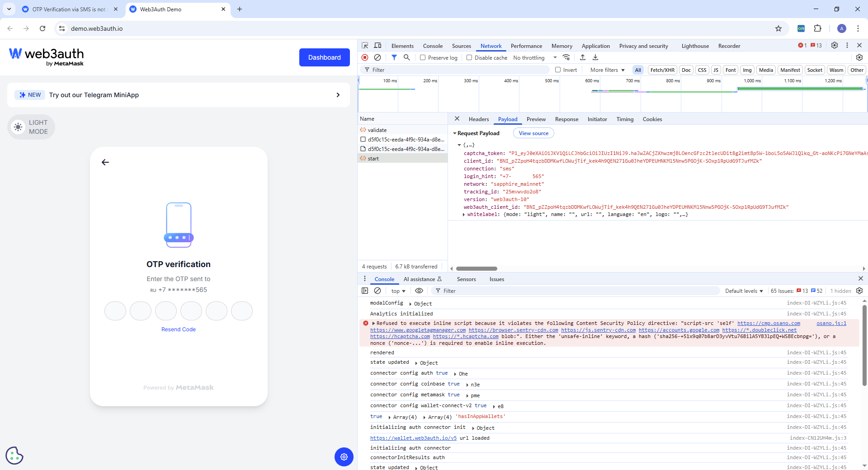Enable Disable cache checkbox
This screenshot has height=470, width=868.
tap(469, 57)
